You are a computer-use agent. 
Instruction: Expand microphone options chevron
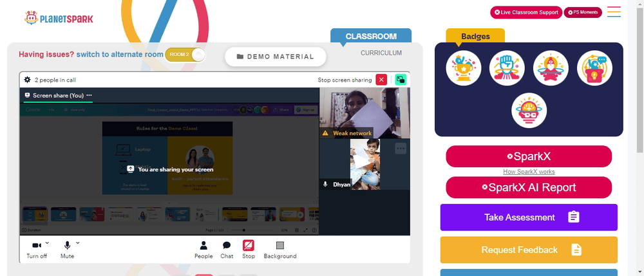[78, 243]
